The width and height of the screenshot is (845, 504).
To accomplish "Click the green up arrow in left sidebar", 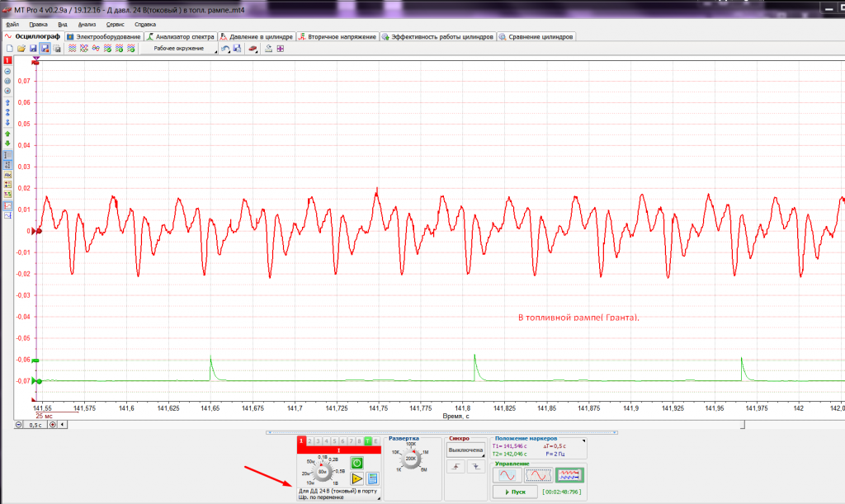I will click(x=7, y=134).
